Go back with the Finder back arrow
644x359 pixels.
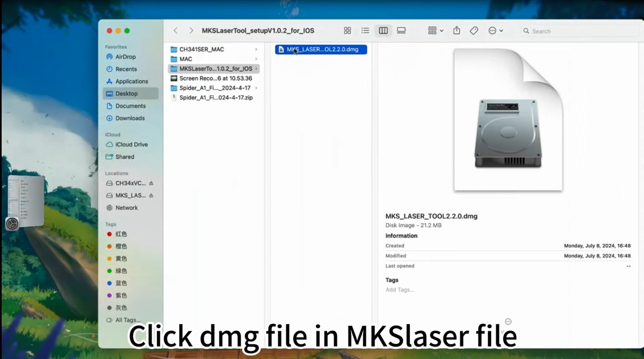[176, 31]
